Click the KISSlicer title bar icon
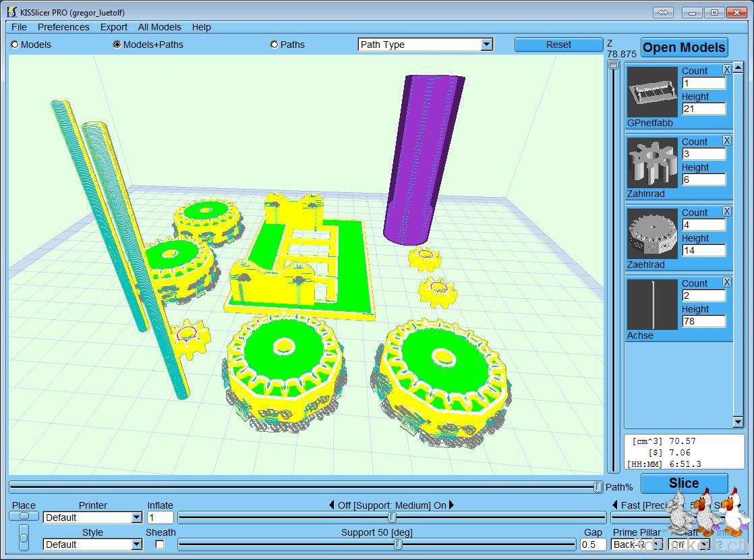Screen dimensions: 754x560 click(x=12, y=12)
